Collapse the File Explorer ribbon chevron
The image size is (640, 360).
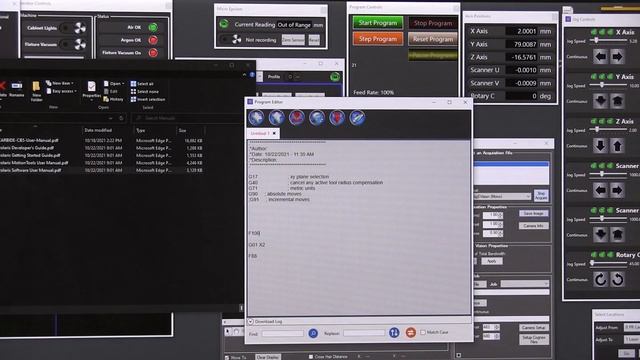(244, 75)
